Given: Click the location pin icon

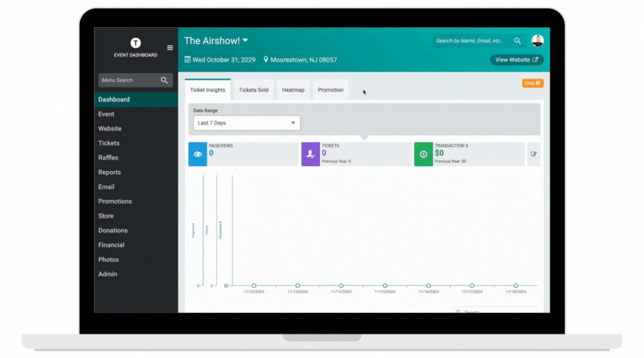Looking at the screenshot, I should [x=265, y=59].
